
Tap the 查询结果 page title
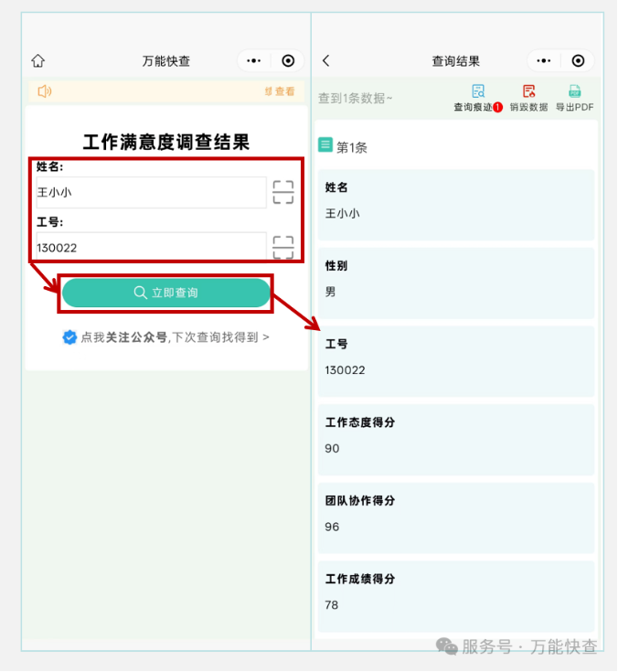455,61
